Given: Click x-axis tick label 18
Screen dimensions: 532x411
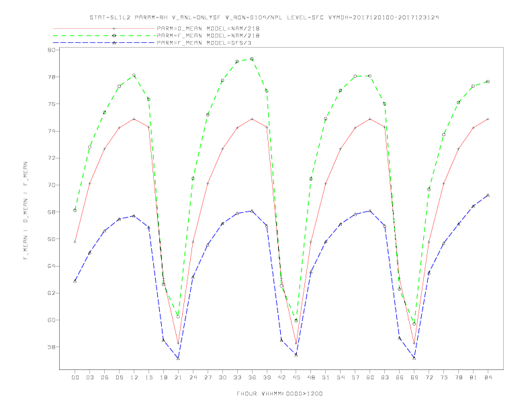Looking at the screenshot, I should (x=163, y=377).
